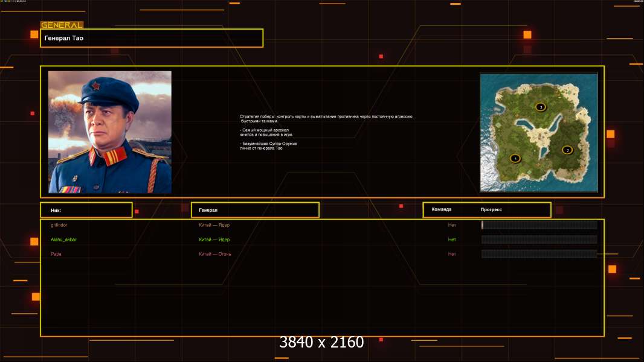Click the 'Прогресс' column header
The height and width of the screenshot is (362, 644).
(x=491, y=209)
